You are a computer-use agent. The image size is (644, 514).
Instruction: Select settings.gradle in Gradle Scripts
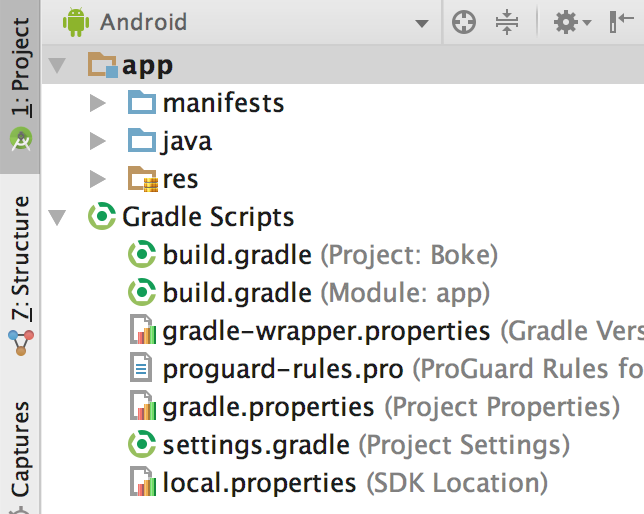(x=256, y=444)
